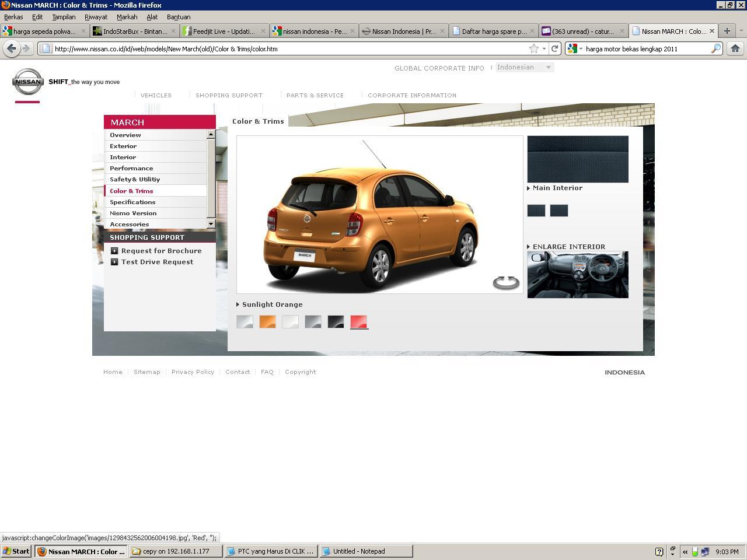This screenshot has height=560, width=747.
Task: Choose the white color swatch
Action: (290, 321)
